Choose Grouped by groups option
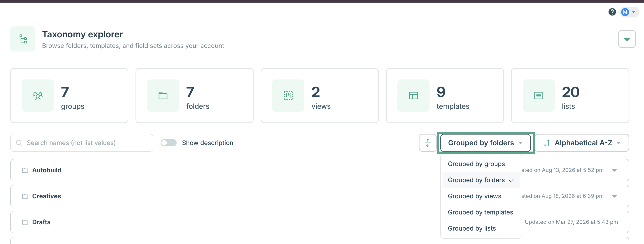This screenshot has height=244, width=644. pyautogui.click(x=481, y=164)
